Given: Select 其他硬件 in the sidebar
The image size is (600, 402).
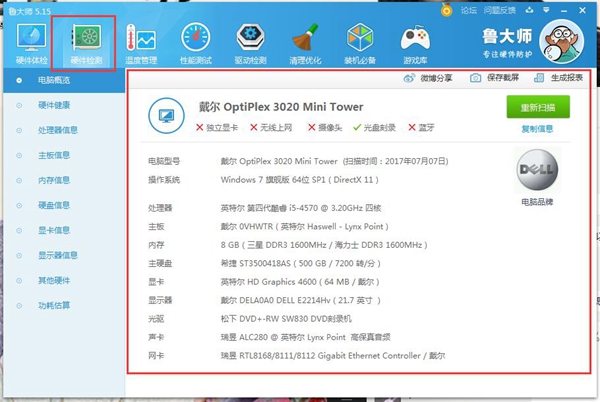Looking at the screenshot, I should pyautogui.click(x=54, y=280).
